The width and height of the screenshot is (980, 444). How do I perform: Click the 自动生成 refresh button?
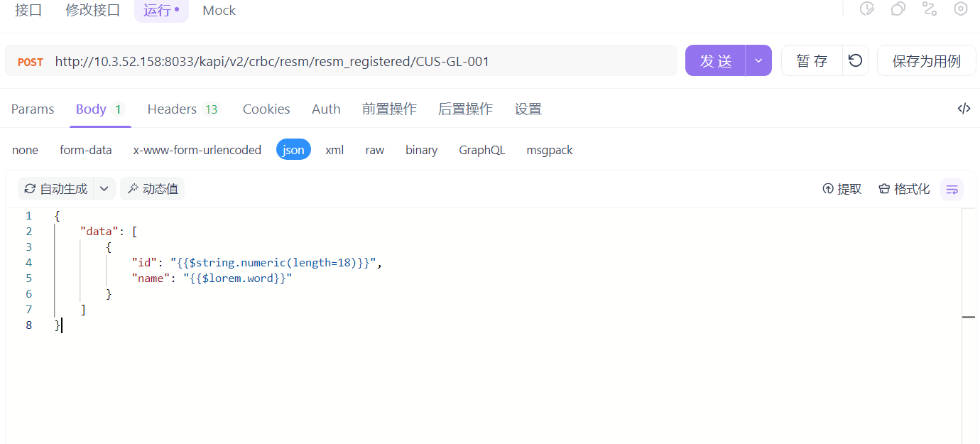point(56,189)
